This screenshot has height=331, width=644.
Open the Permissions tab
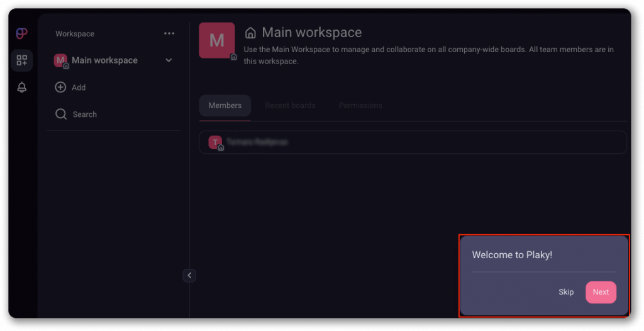(360, 106)
